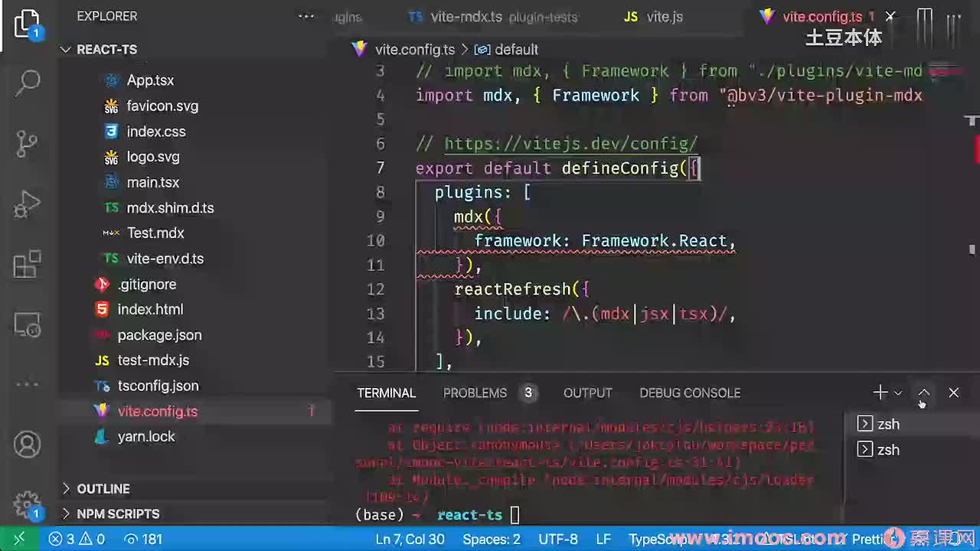Open the Manage gear menu

[28, 504]
